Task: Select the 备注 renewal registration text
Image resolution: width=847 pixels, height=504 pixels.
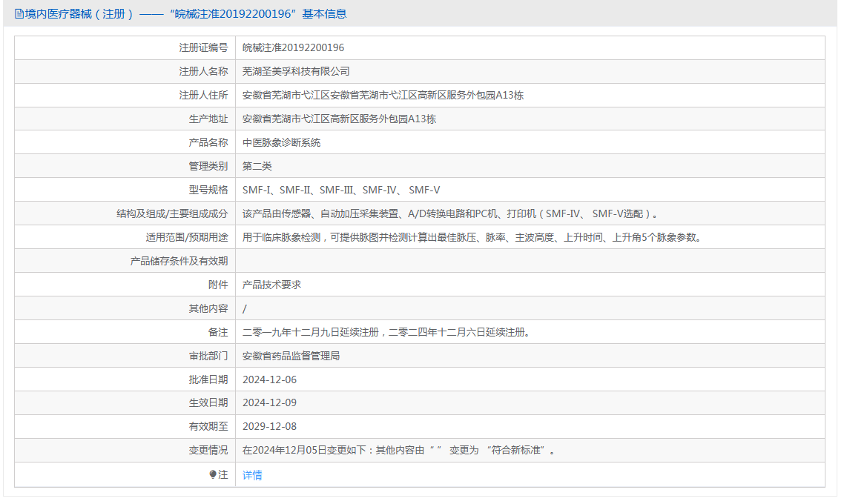Action: pos(386,332)
